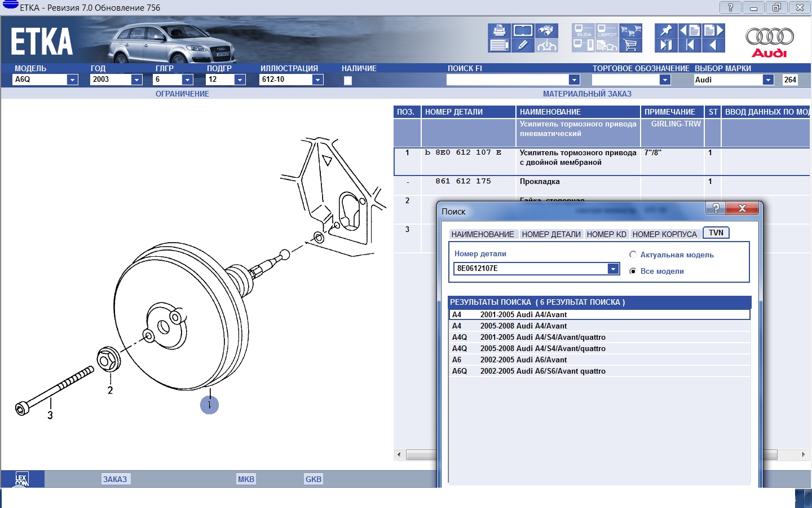Open the ИЛЛЮСТРАЦИЯ dropdown showing 612-10
The height and width of the screenshot is (508, 812).
click(317, 80)
